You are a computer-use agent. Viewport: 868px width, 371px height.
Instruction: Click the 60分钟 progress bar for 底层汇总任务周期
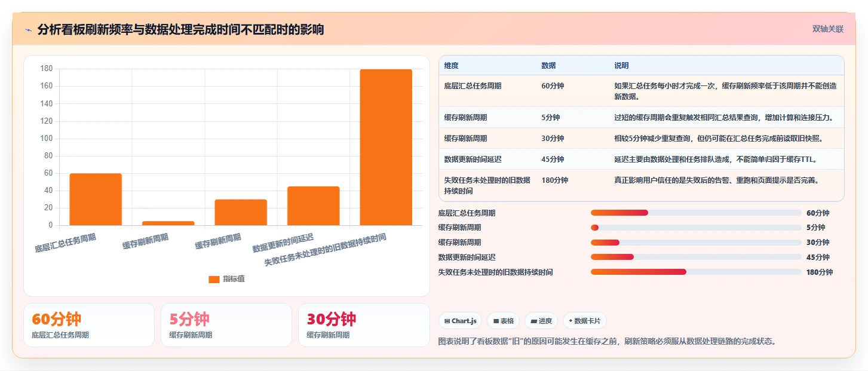tap(696, 213)
